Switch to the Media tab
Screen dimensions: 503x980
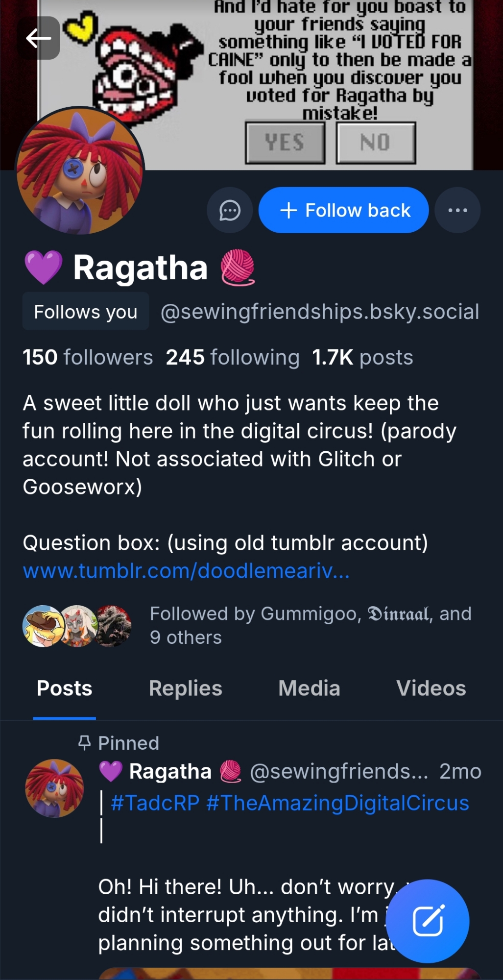pyautogui.click(x=309, y=688)
